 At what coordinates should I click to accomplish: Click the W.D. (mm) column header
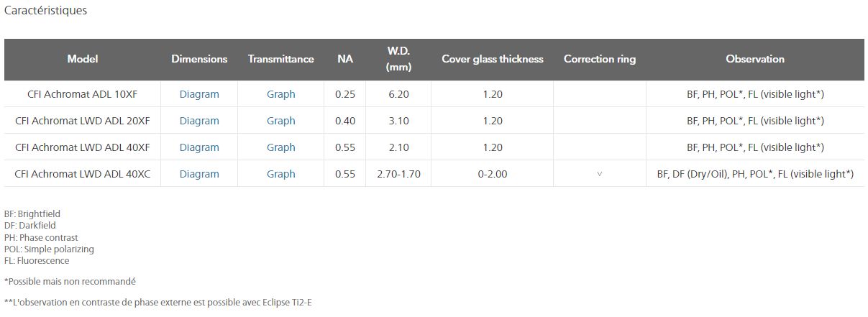click(x=398, y=59)
